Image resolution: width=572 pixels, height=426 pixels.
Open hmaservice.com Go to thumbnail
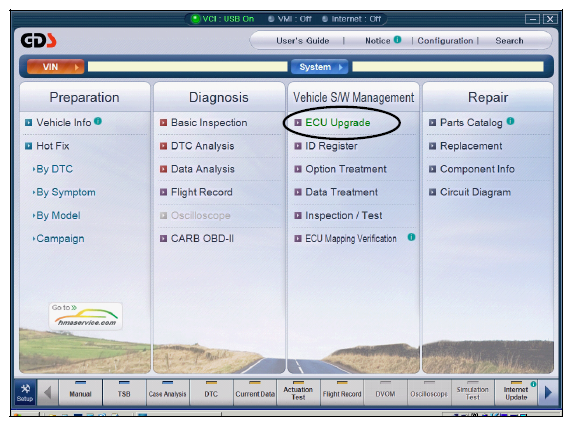click(85, 316)
